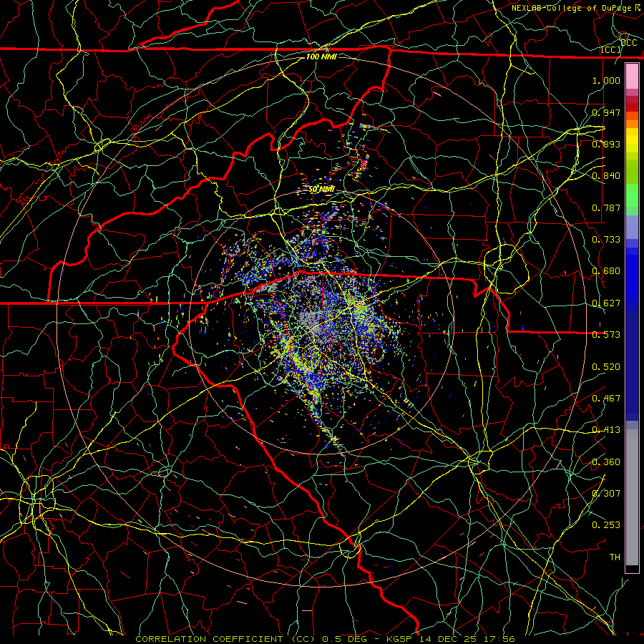
Task: Select the 1.000 value on the legend
Action: point(606,80)
